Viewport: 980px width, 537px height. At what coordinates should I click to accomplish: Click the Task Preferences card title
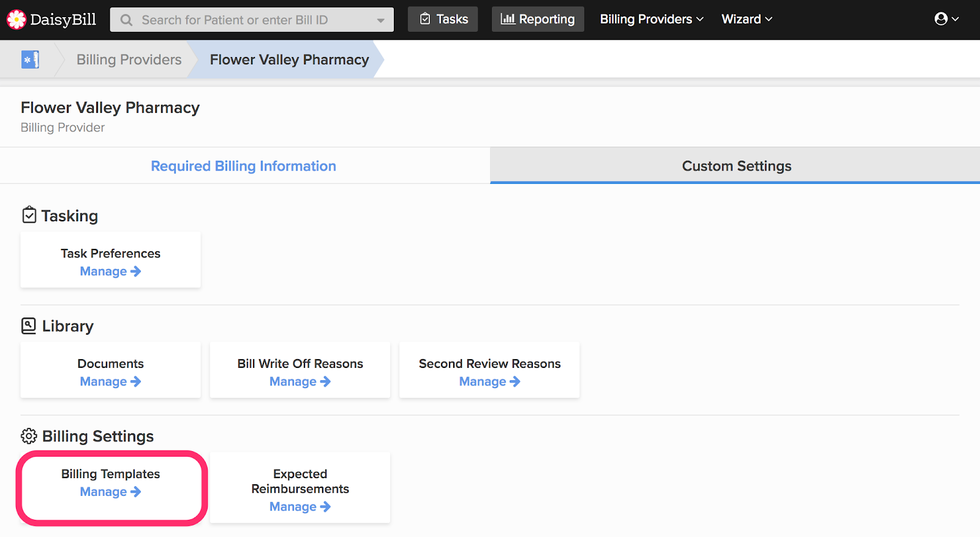tap(110, 253)
